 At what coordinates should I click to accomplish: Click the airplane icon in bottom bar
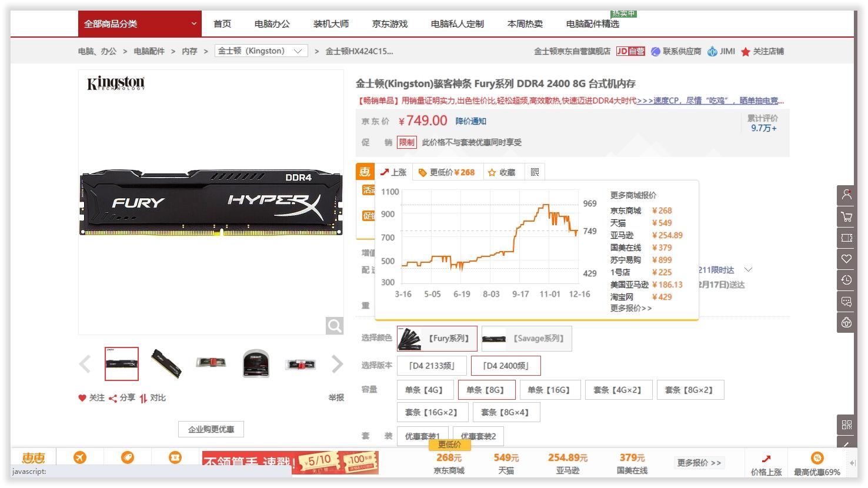[x=80, y=457]
